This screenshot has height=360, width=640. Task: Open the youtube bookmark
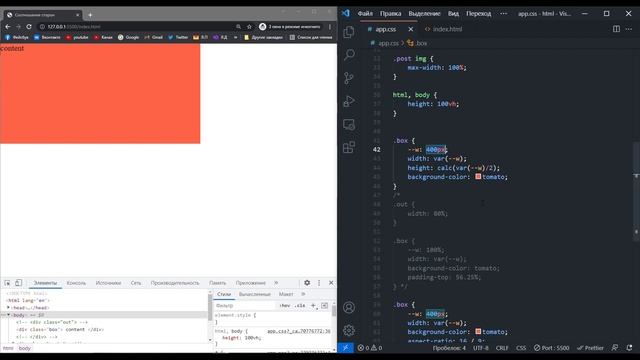coord(77,37)
